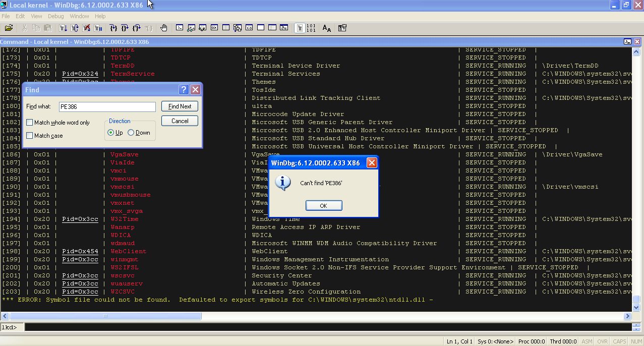
Task: Open the Locals window toolbar icon
Action: click(x=203, y=28)
